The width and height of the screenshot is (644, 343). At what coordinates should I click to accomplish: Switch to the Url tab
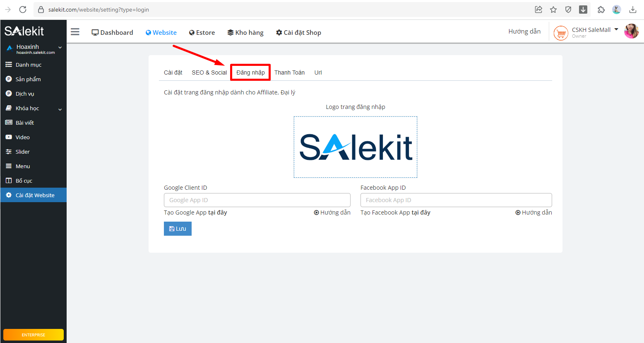coord(318,72)
